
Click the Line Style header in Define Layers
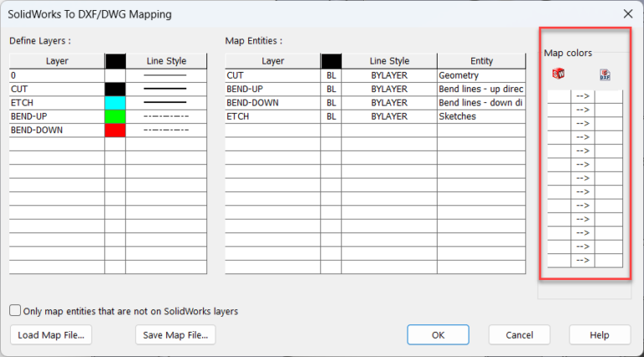coord(166,61)
